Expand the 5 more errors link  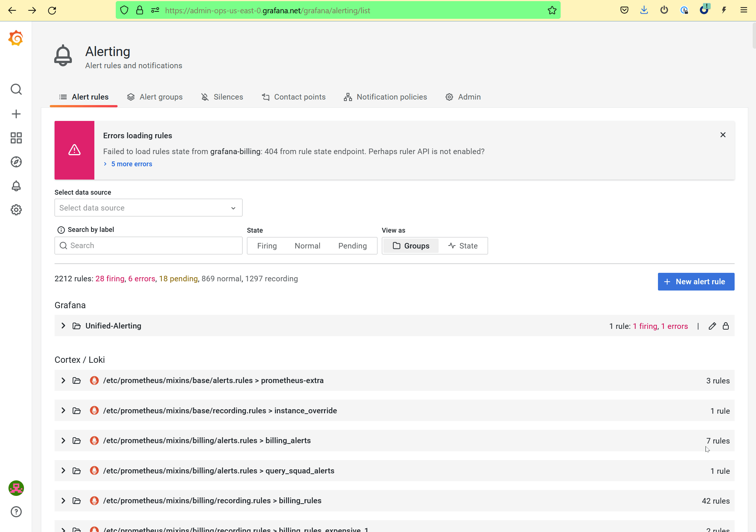(x=131, y=164)
